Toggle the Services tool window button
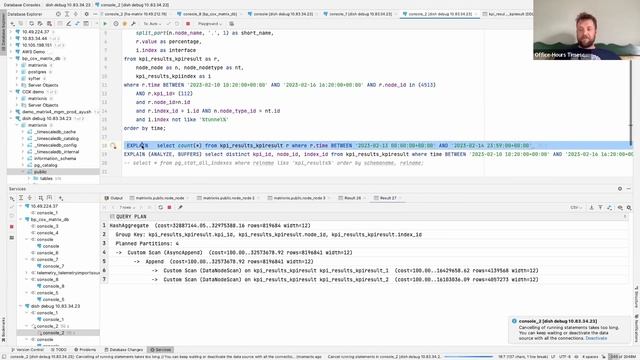This screenshot has width=640, height=360. coord(160,350)
